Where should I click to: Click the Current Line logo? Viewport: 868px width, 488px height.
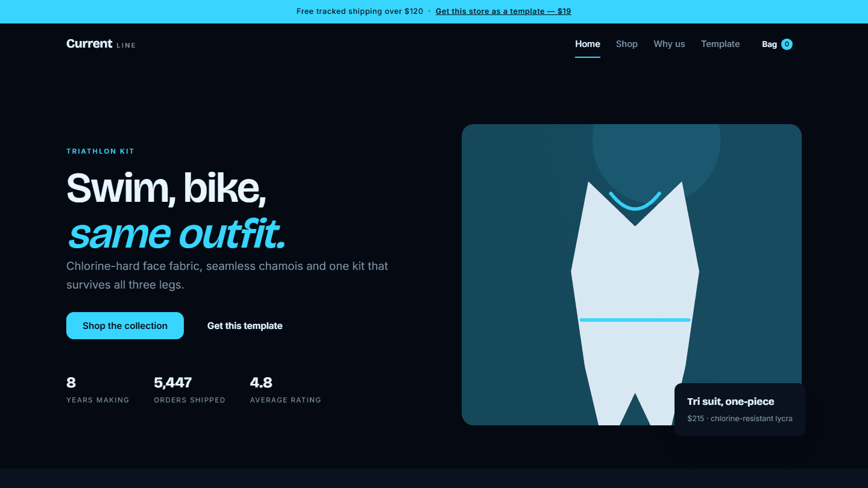pyautogui.click(x=101, y=44)
